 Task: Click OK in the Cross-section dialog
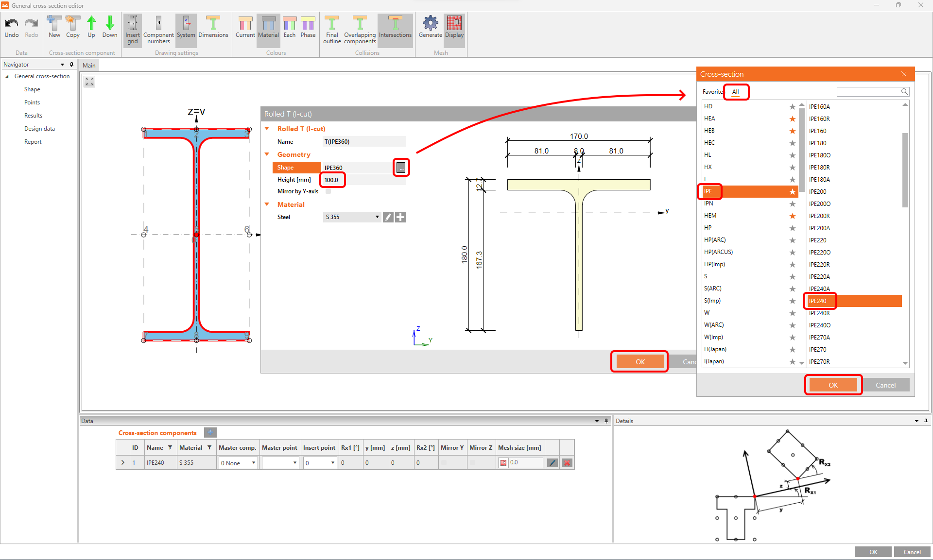pos(833,385)
